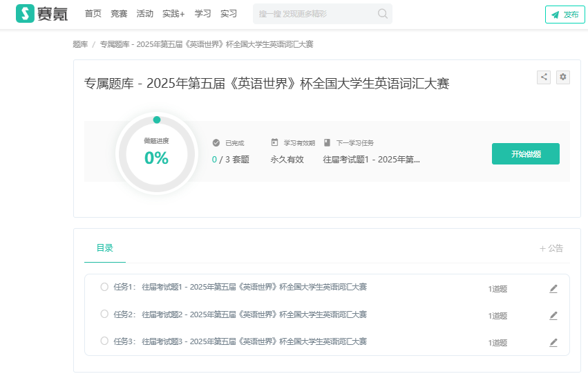Open the 首页 nav item
The image size is (588, 376).
click(93, 14)
